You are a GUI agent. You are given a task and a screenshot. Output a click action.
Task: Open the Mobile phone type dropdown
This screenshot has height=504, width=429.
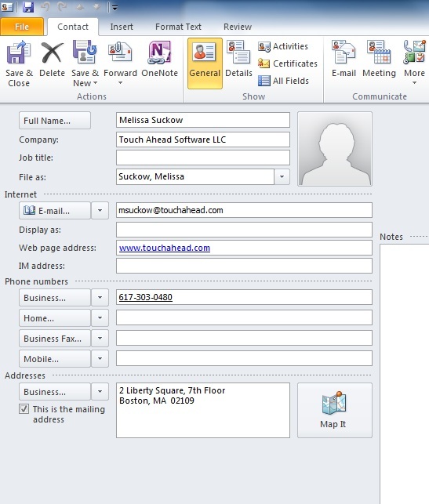click(x=100, y=358)
